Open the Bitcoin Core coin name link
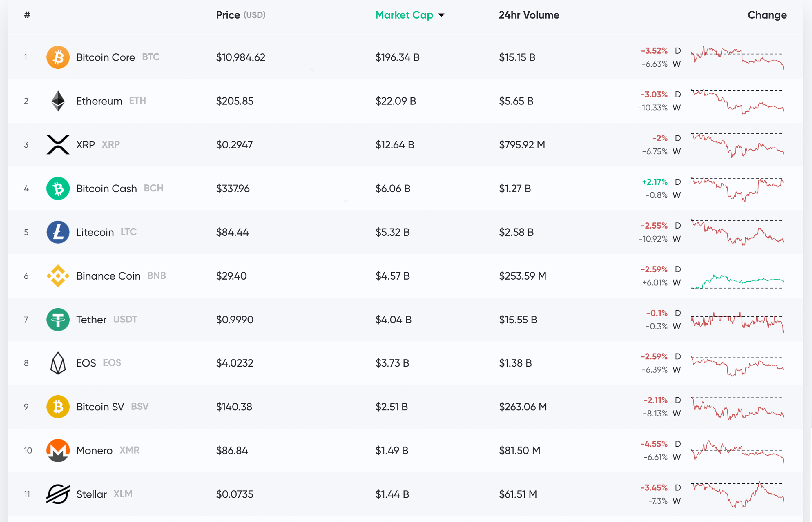 [x=105, y=57]
